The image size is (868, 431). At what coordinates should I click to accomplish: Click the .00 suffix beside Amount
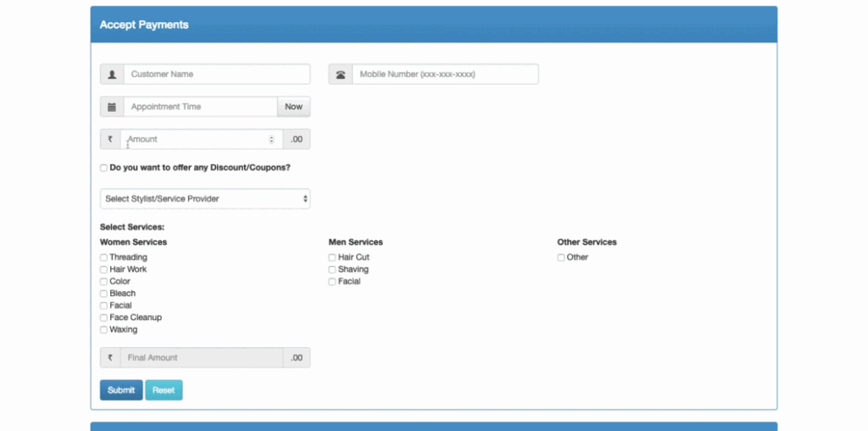coord(297,140)
